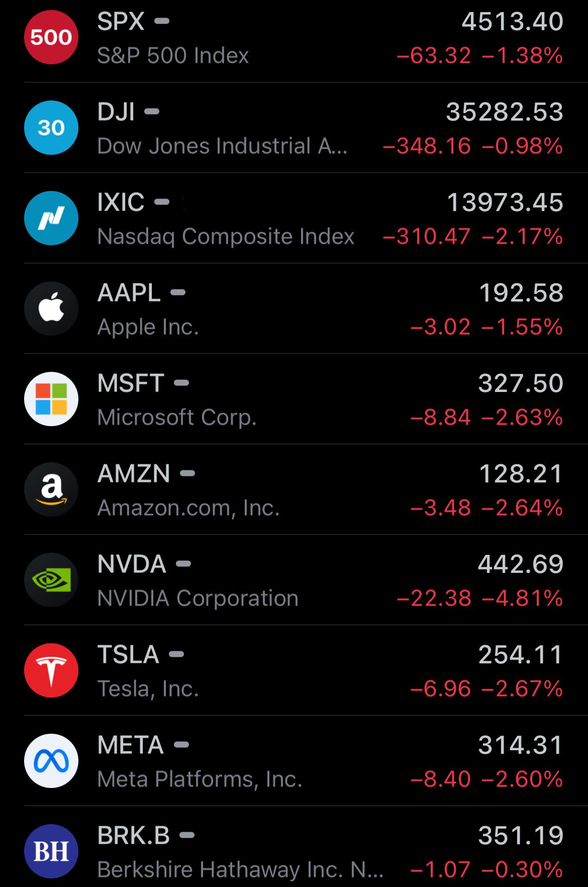
Task: Open the DJI price 35282.53
Action: click(505, 112)
